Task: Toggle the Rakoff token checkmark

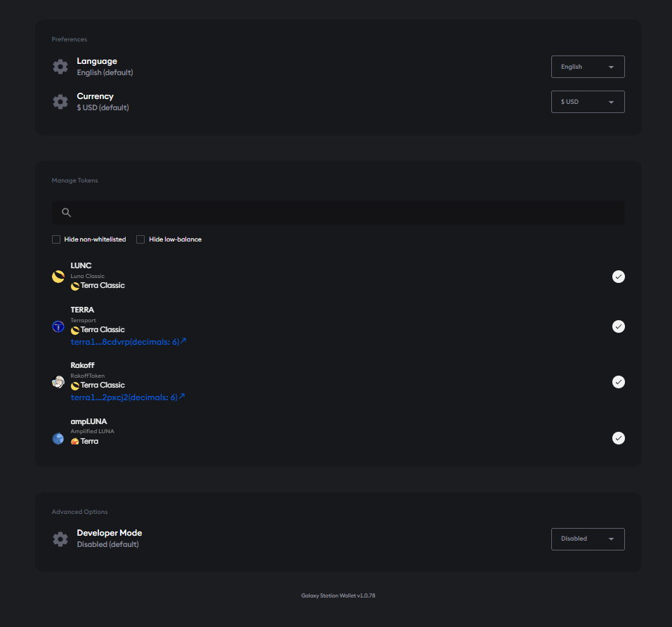Action: point(618,382)
